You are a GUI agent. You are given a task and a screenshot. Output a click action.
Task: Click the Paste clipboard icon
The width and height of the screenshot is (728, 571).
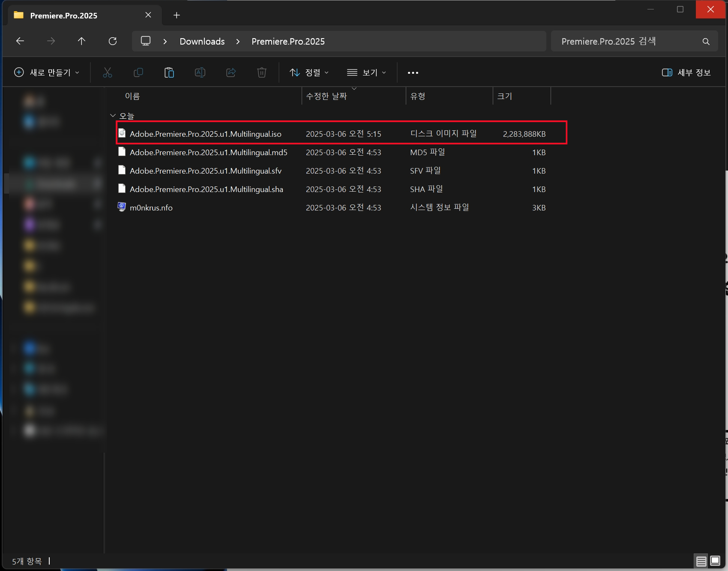(x=169, y=72)
